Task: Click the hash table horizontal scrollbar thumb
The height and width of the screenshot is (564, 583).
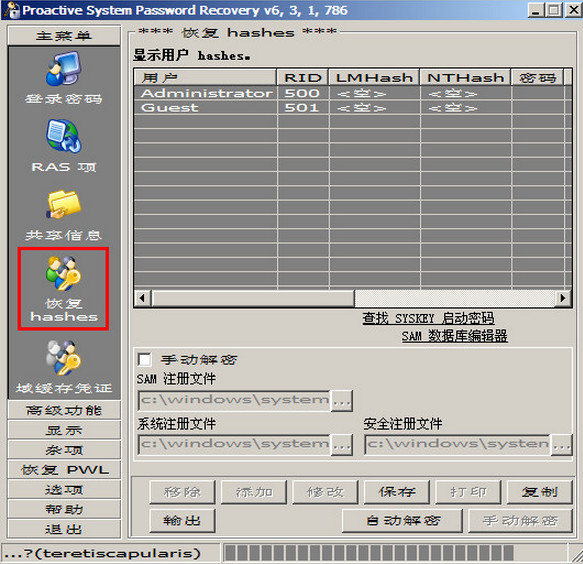Action: pos(253,298)
